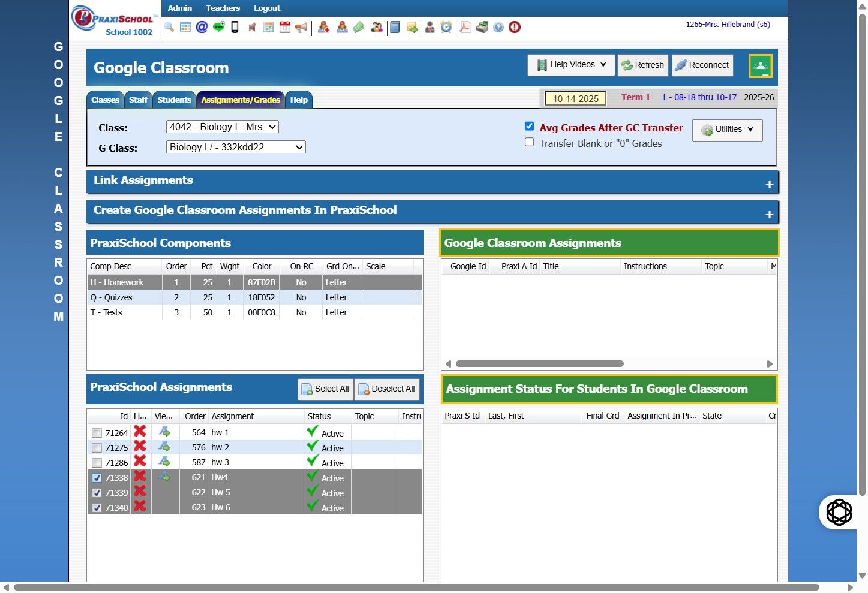Viewport: 868px width, 593px height.
Task: Click the Logout menu item
Action: [267, 8]
